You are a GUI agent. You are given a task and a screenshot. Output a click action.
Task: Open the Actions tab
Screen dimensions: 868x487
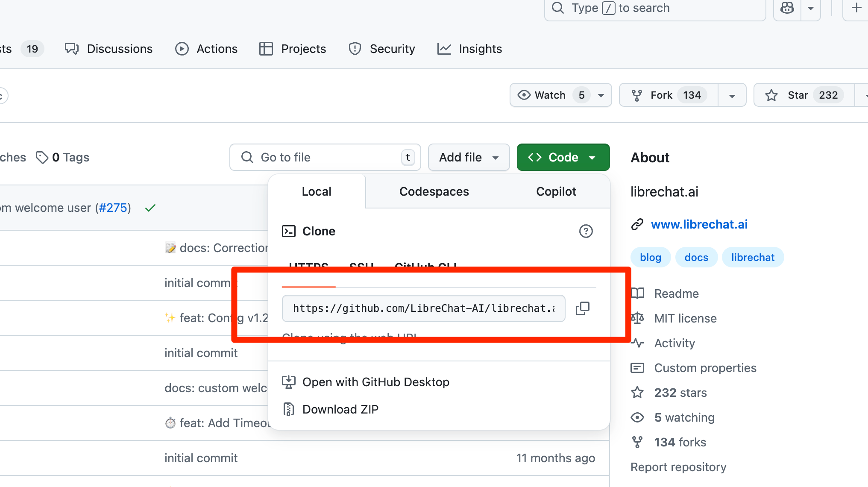click(206, 49)
